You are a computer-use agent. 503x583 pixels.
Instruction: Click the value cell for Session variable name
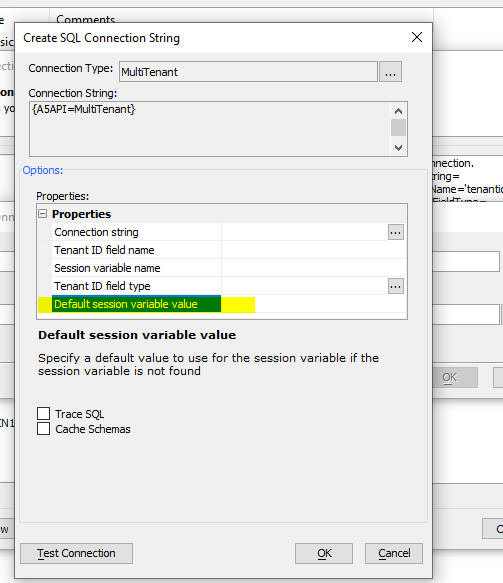(x=314, y=268)
